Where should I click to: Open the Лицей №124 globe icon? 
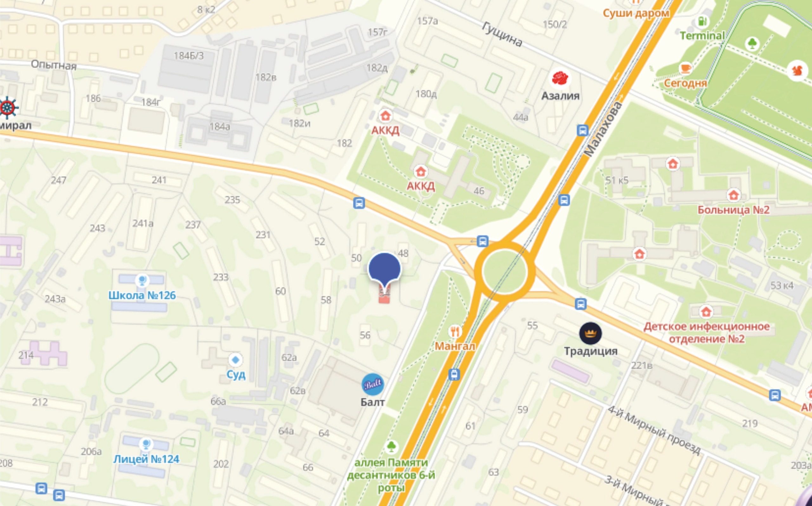pyautogui.click(x=146, y=444)
